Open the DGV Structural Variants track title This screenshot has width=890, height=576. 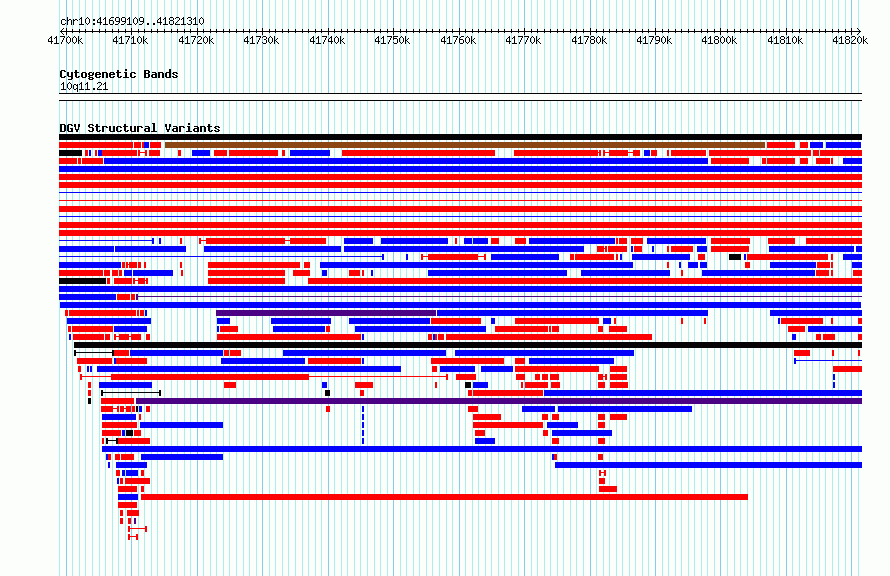[140, 128]
